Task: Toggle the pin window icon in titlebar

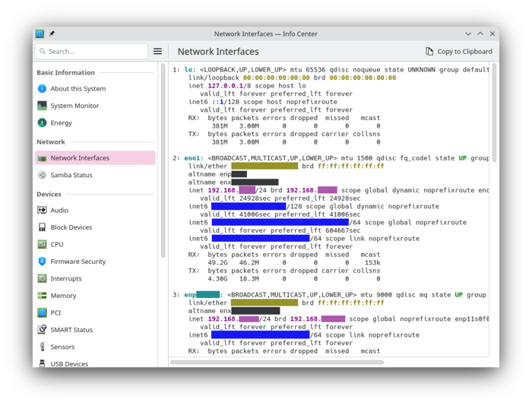Action: click(x=52, y=34)
